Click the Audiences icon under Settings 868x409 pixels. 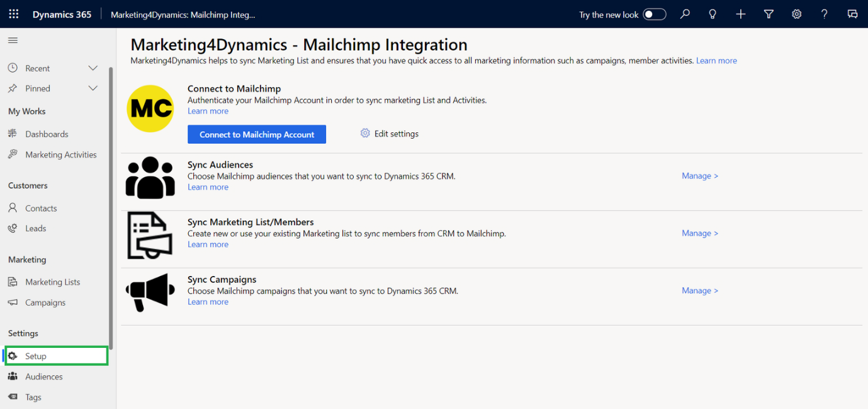pos(13,376)
